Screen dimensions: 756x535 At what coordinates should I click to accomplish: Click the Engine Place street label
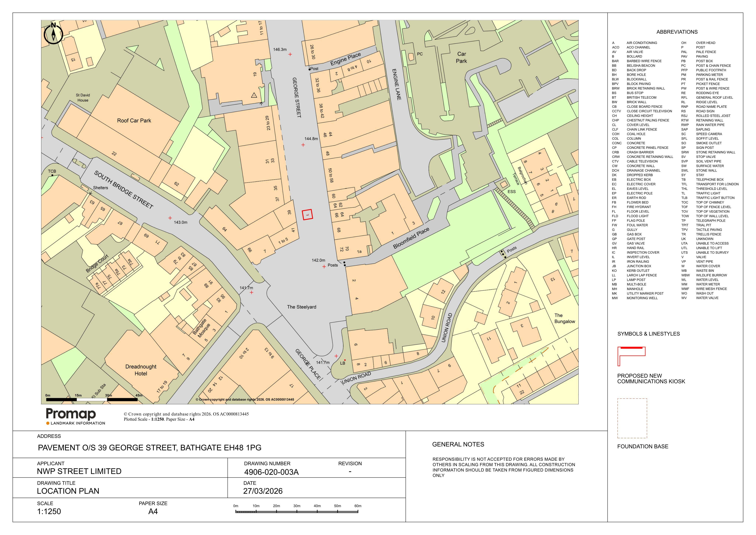tap(346, 59)
